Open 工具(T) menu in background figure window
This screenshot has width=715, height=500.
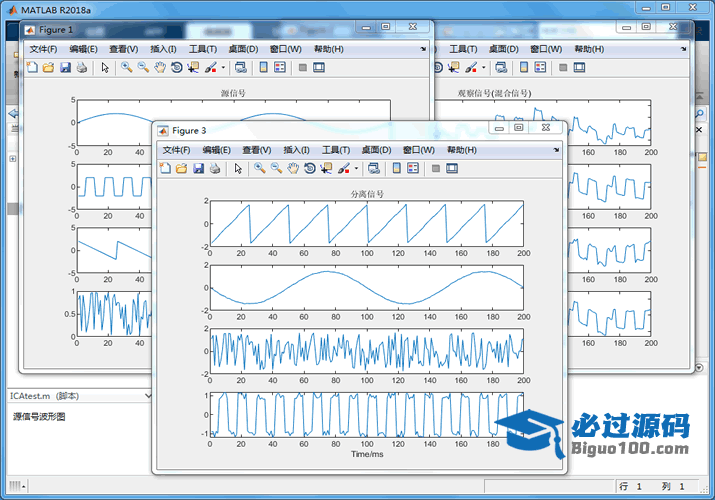point(463,49)
